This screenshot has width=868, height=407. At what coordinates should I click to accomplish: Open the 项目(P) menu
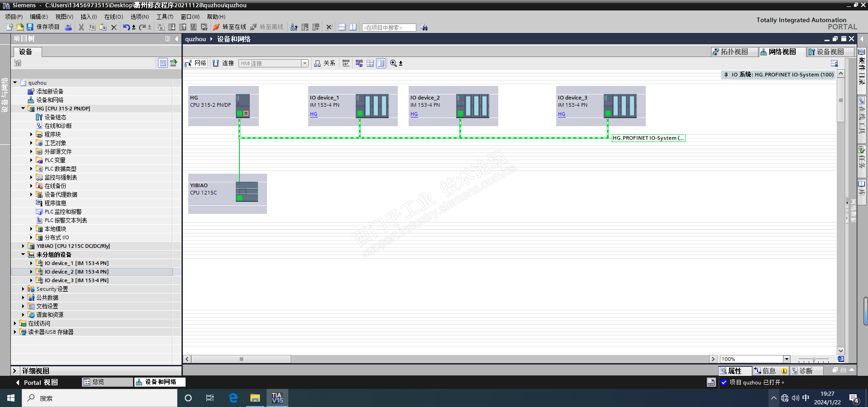pos(14,17)
